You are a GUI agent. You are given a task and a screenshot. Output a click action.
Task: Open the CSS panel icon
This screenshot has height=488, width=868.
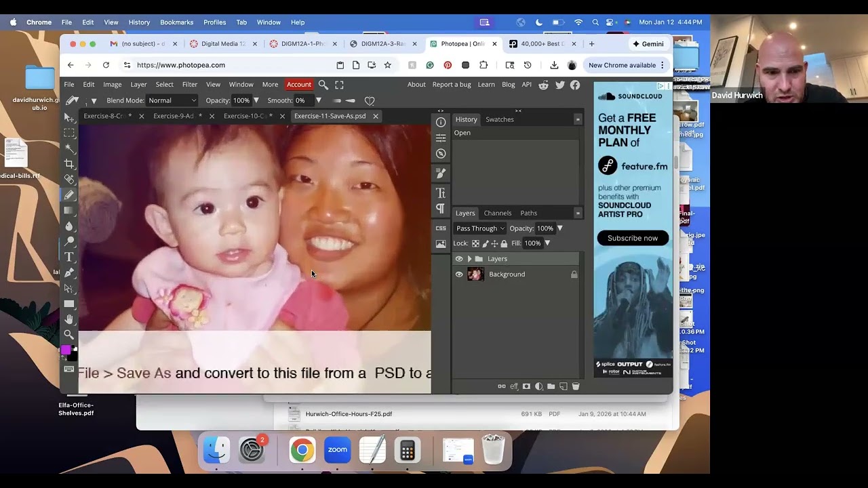point(441,228)
